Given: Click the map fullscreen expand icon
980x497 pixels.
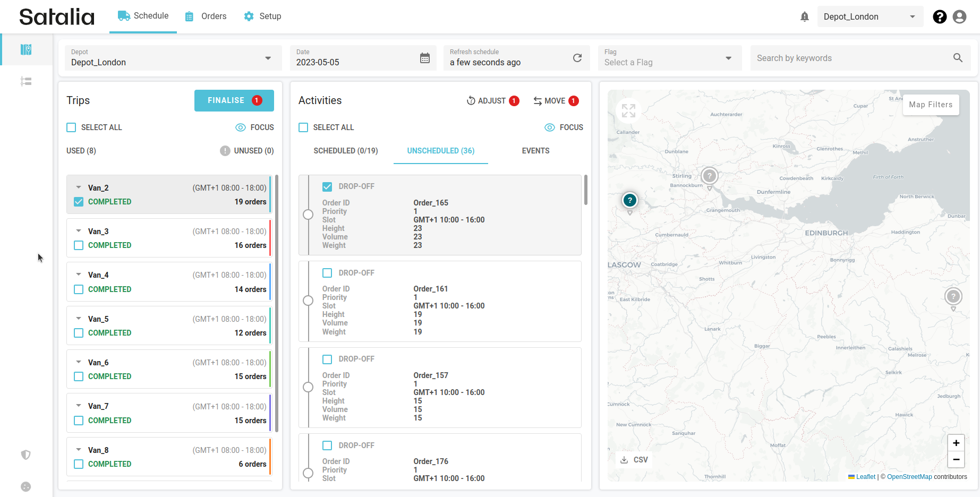Looking at the screenshot, I should 628,110.
